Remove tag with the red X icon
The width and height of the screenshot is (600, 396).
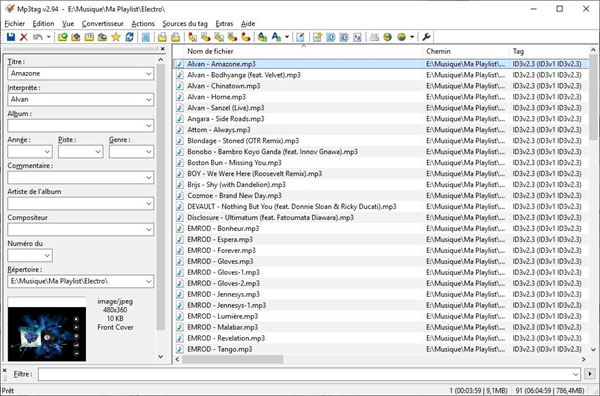coord(24,37)
